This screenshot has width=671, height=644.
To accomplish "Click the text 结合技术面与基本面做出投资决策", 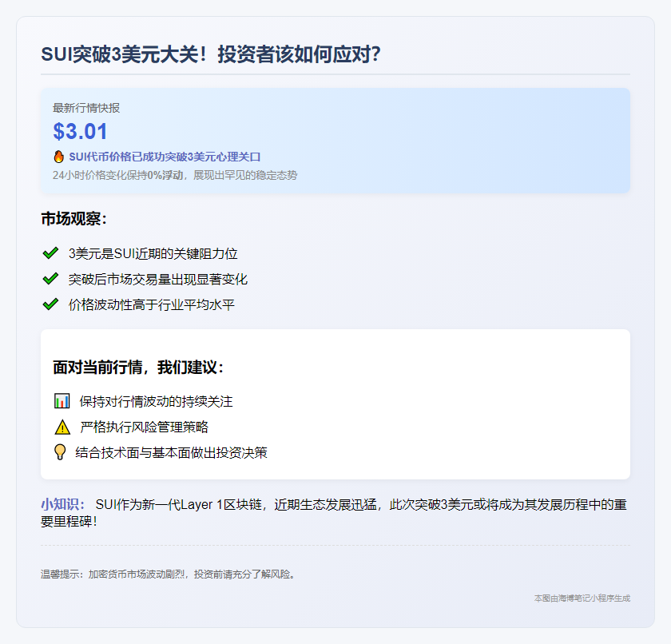I will tap(171, 453).
